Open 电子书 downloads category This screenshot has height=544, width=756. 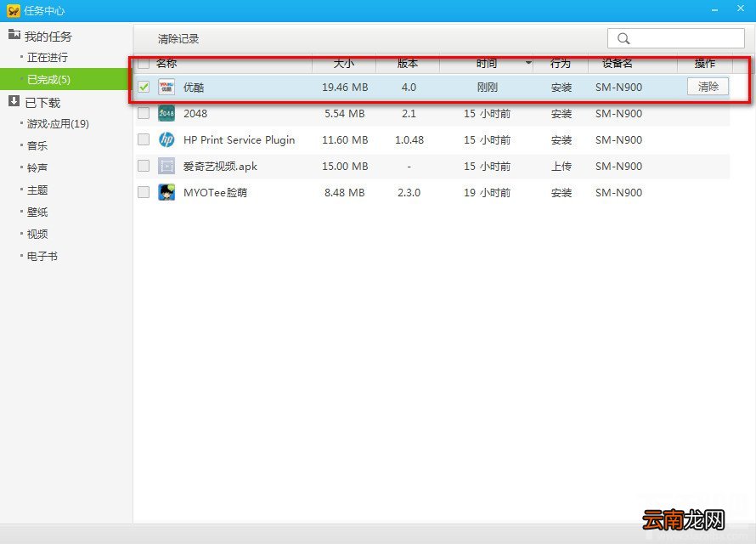[42, 257]
